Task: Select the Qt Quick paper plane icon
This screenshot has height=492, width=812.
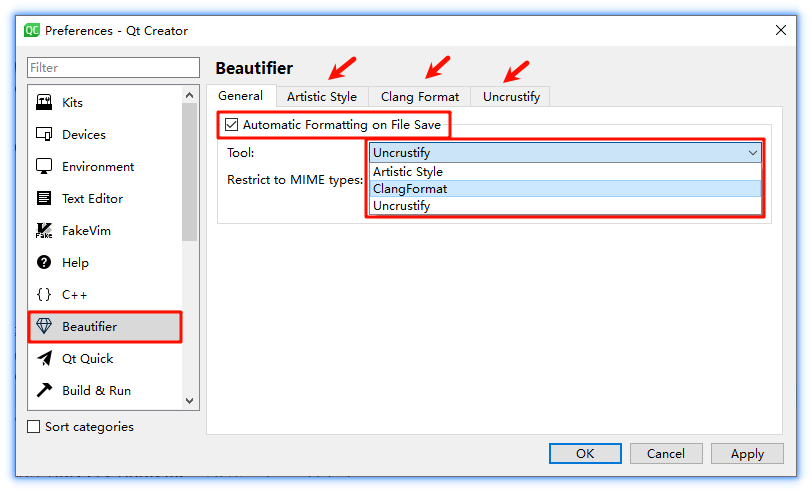Action: 44,359
